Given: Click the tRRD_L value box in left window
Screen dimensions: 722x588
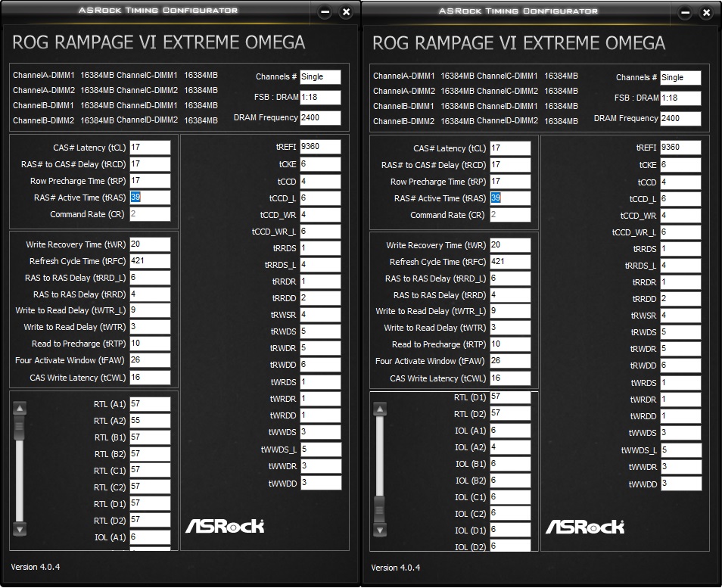Looking at the screenshot, I should 150,277.
